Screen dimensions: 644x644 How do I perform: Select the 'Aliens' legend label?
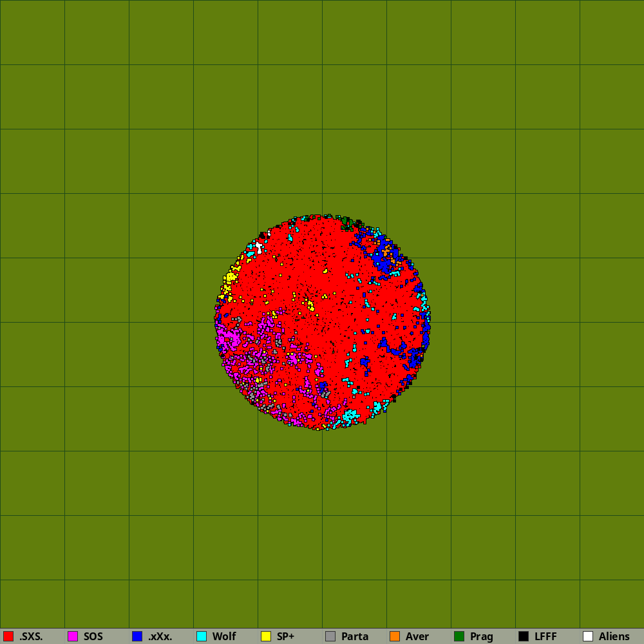coord(614,637)
